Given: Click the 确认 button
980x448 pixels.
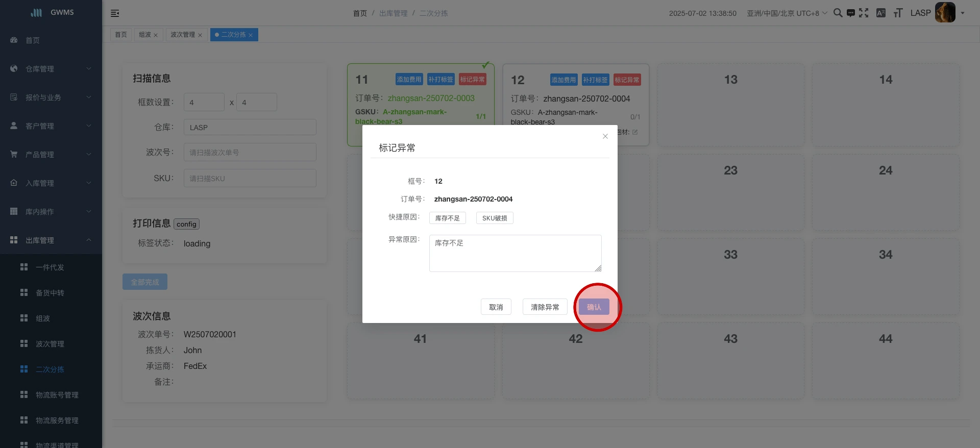Looking at the screenshot, I should (594, 307).
